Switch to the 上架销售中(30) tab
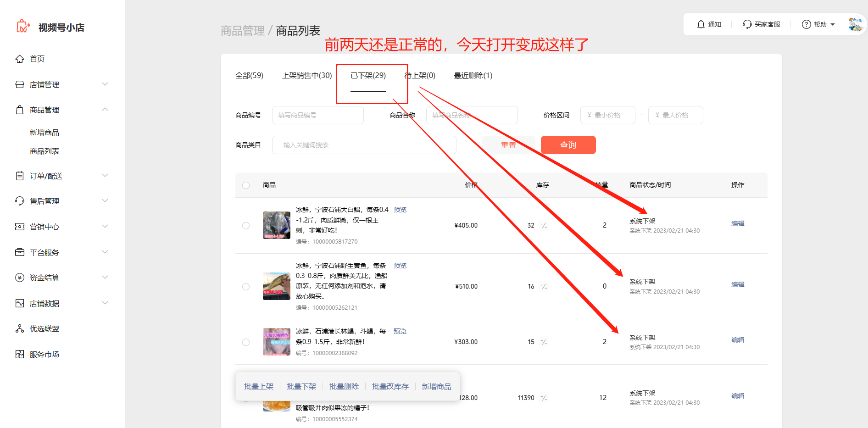Image resolution: width=868 pixels, height=428 pixels. tap(307, 76)
